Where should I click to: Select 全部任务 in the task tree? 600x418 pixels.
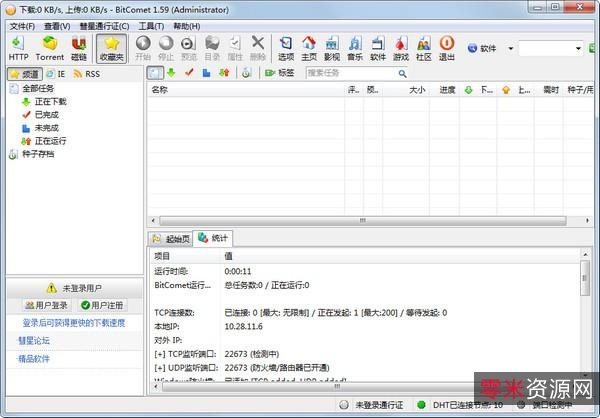(x=32, y=88)
